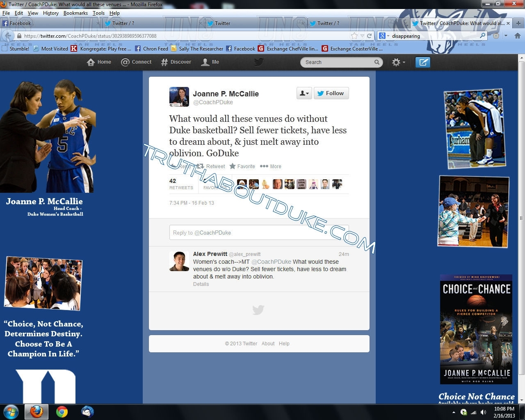The height and width of the screenshot is (420, 525).
Task: Open the Twitter settings gear menu
Action: click(398, 62)
